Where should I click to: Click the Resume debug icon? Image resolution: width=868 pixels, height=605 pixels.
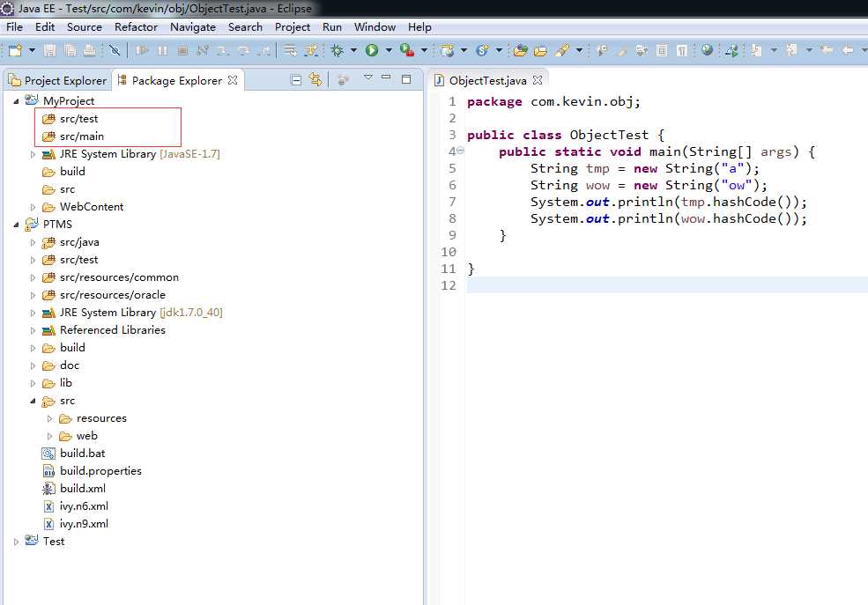pyautogui.click(x=142, y=51)
